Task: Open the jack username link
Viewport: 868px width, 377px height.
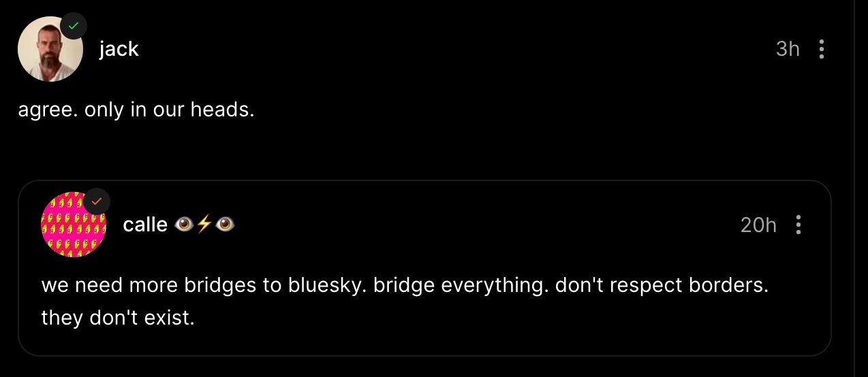Action: click(x=119, y=49)
